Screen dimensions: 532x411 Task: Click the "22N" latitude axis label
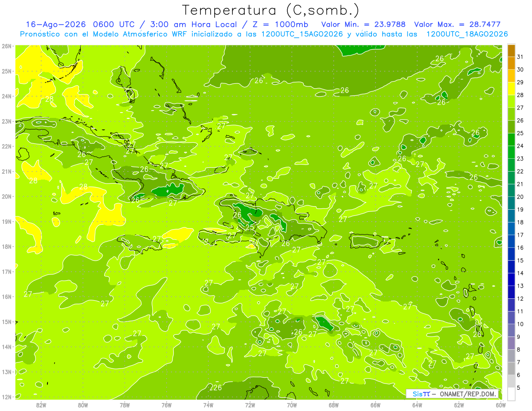[x=7, y=146]
